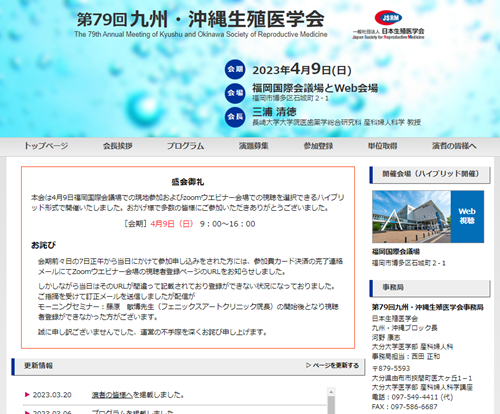Click the red arrow beside 2023.03.20

pyautogui.click(x=27, y=395)
